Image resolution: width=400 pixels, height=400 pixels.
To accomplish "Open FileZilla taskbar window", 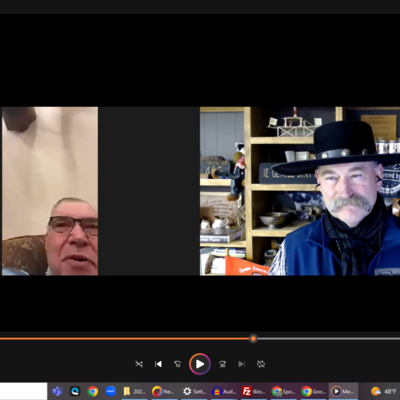I will [254, 391].
